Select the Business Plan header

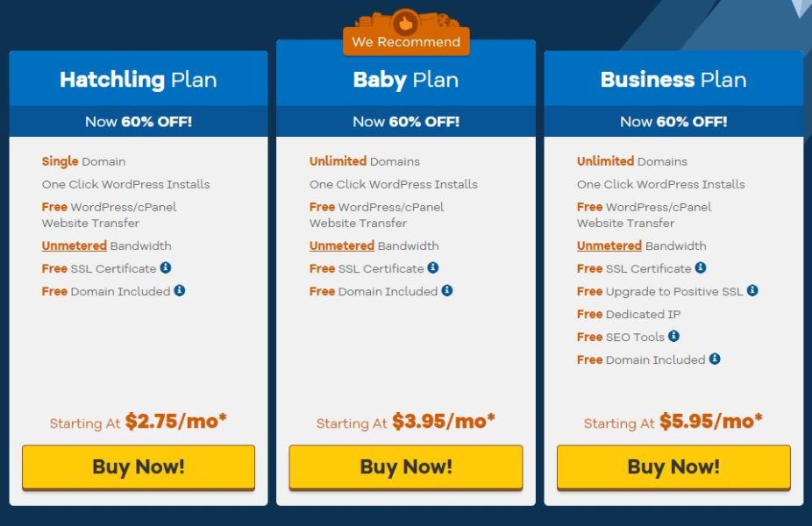tap(673, 80)
